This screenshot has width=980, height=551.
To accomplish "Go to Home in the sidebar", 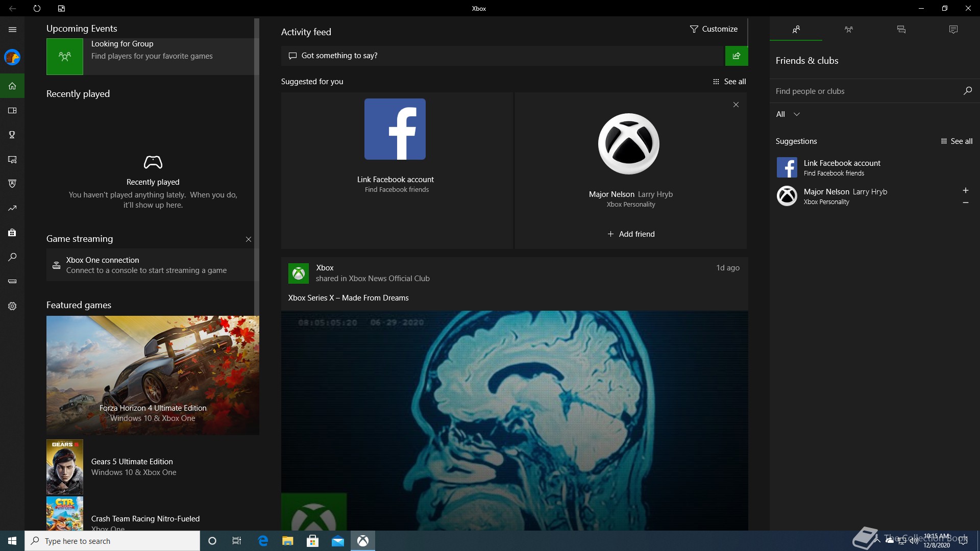I will [x=12, y=86].
